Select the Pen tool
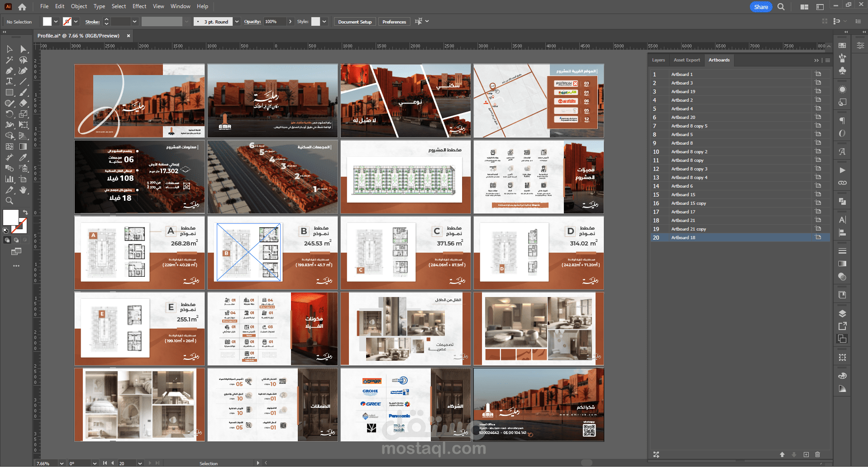The width and height of the screenshot is (868, 467). [x=9, y=71]
